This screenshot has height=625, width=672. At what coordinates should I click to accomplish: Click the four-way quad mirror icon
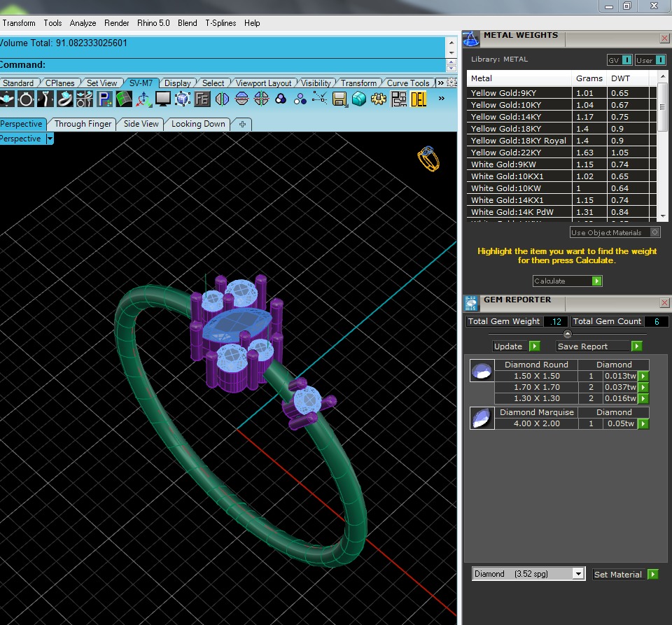tap(261, 99)
